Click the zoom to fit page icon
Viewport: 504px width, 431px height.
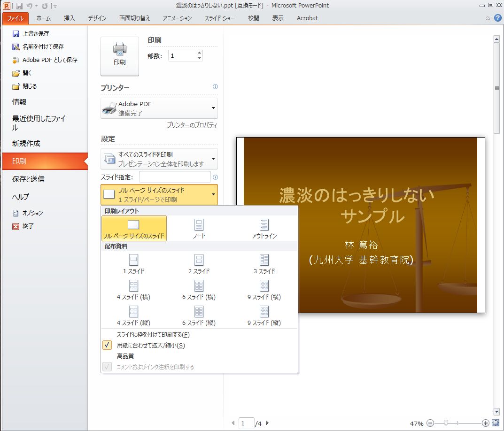[496, 423]
